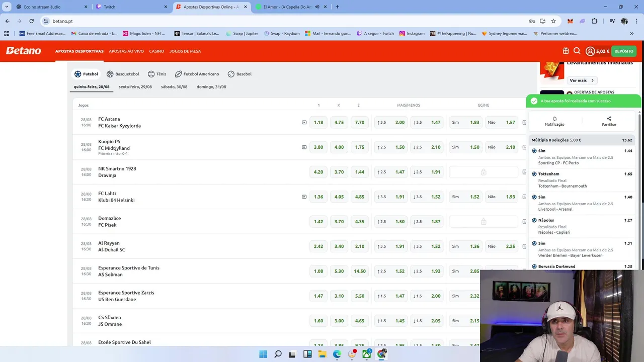Open the MetaMask fox extension

pyautogui.click(x=570, y=21)
